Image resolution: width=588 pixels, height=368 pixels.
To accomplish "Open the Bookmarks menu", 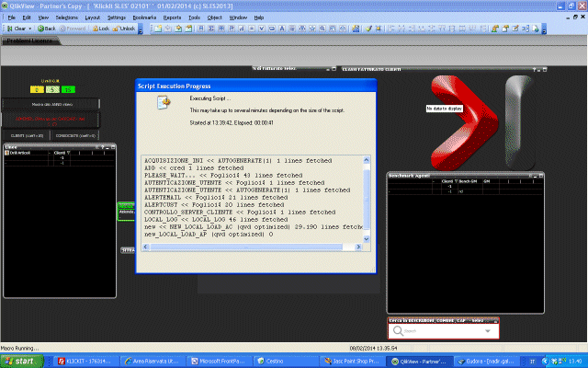I will coord(144,17).
